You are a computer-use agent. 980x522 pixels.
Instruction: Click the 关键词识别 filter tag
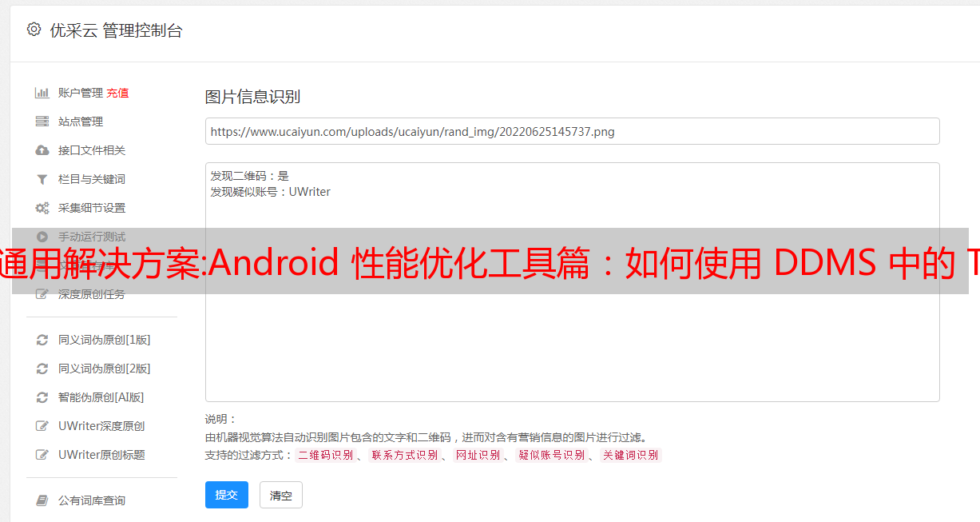click(631, 455)
